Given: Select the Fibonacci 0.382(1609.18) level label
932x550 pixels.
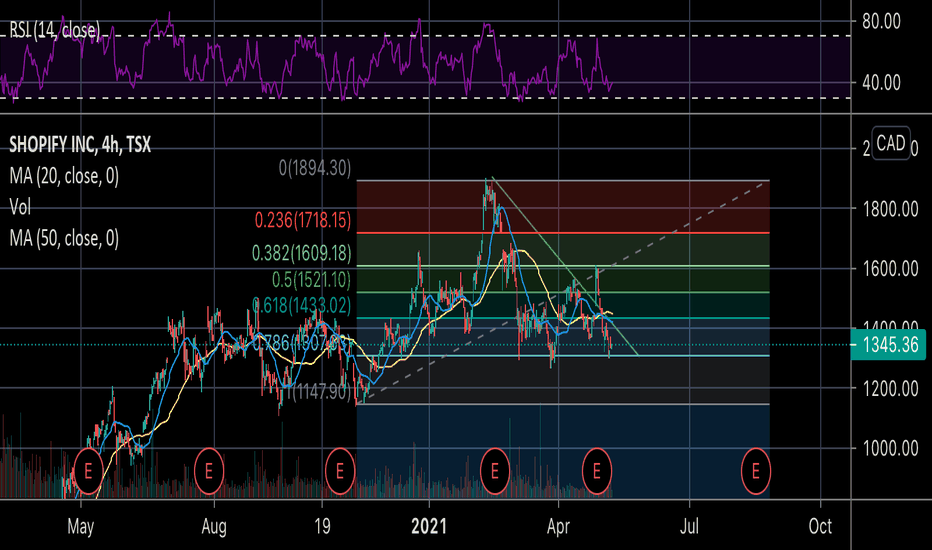Looking at the screenshot, I should [302, 253].
